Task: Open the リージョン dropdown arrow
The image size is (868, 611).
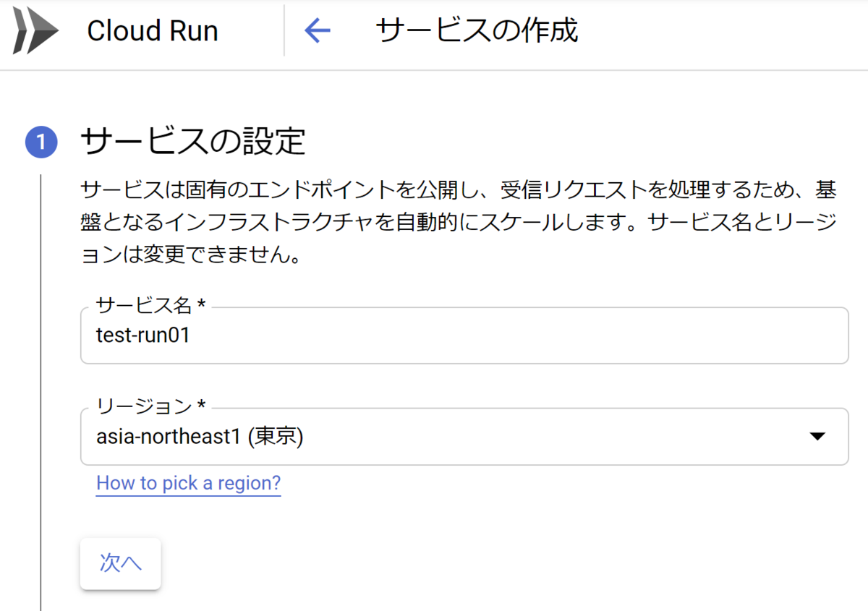Action: click(817, 436)
